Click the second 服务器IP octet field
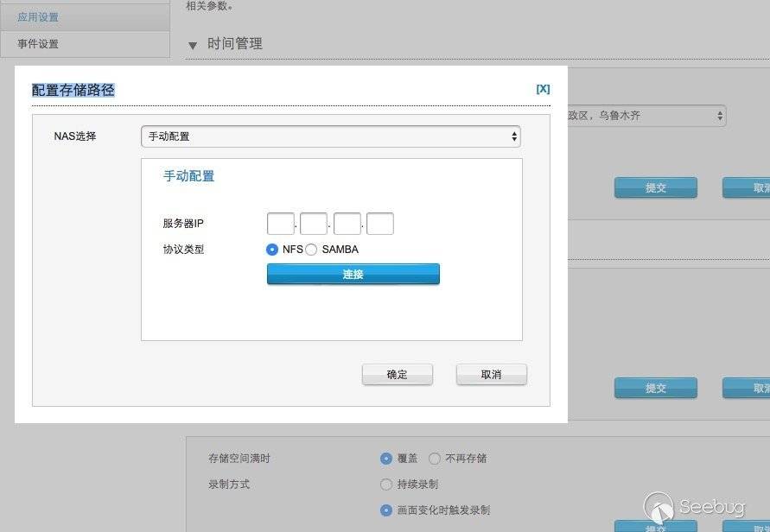 314,224
